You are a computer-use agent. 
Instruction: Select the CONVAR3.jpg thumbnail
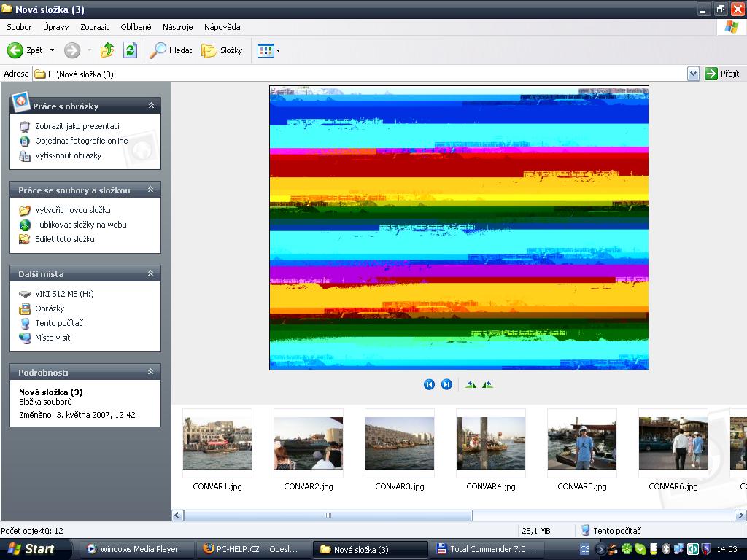click(x=400, y=443)
